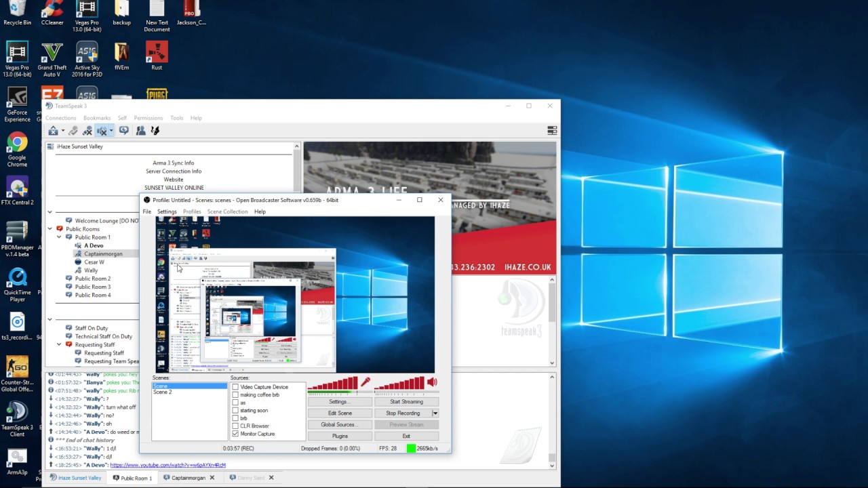Viewport: 868px width, 488px height.
Task: Enable the brb source checkbox
Action: pos(235,418)
